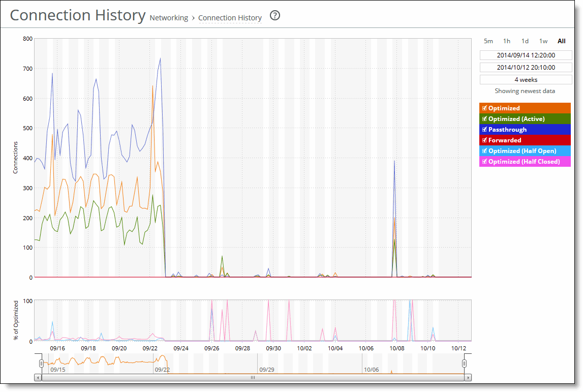The image size is (583, 392).
Task: Disable the Forwarded connection series
Action: point(484,140)
